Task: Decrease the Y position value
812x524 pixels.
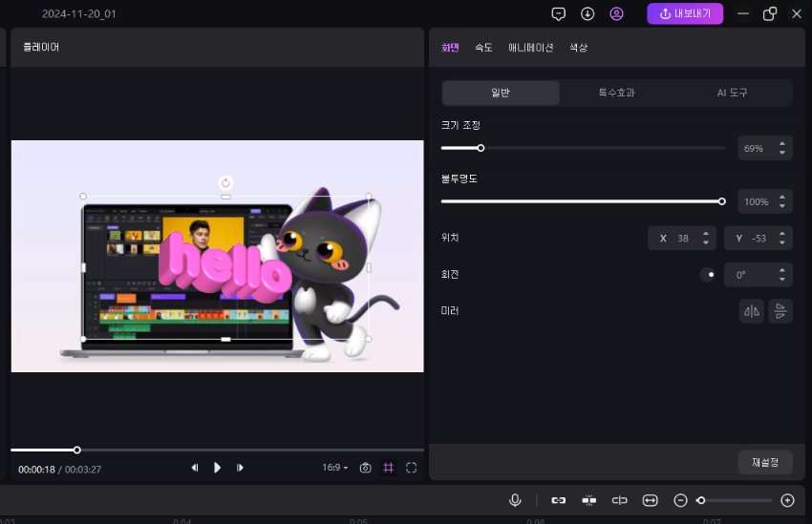Action: (x=782, y=242)
